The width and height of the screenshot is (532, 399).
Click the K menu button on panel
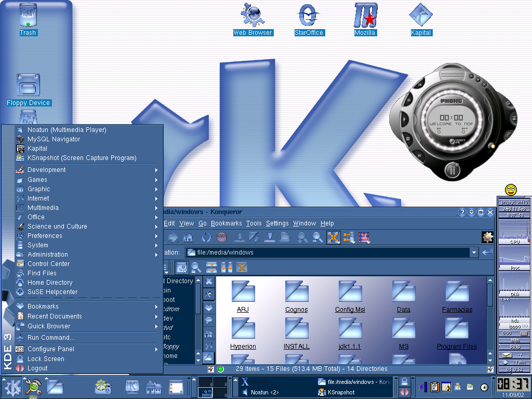[x=12, y=387]
